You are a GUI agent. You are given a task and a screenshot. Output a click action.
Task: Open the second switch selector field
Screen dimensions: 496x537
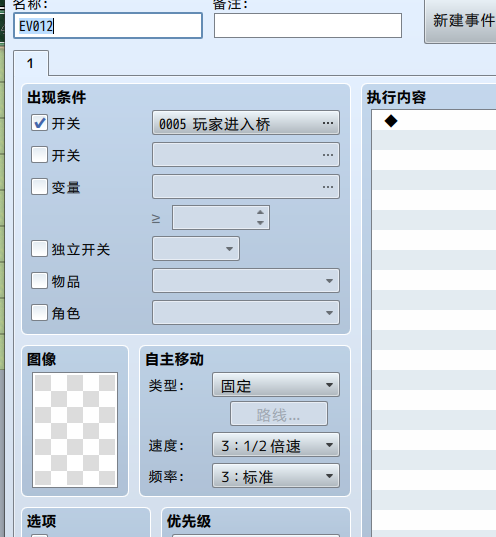click(x=246, y=155)
